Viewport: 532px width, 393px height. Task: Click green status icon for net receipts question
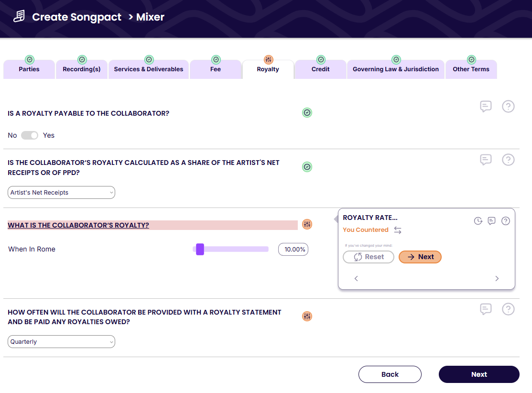coord(307,167)
